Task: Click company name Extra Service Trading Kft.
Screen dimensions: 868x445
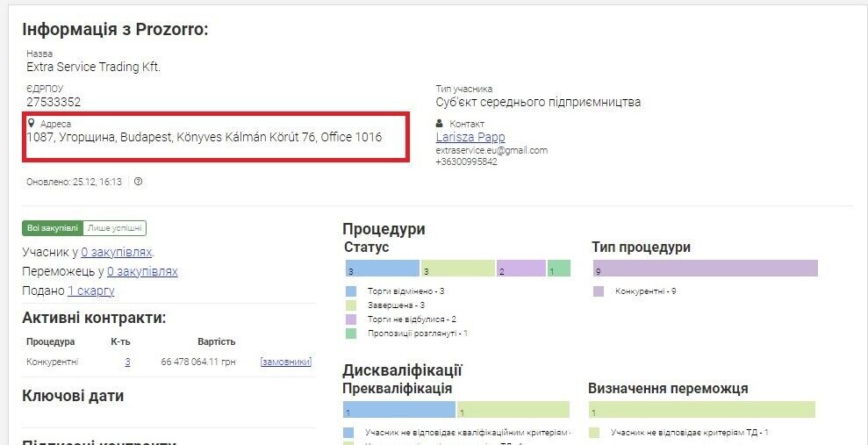Action: (x=94, y=67)
